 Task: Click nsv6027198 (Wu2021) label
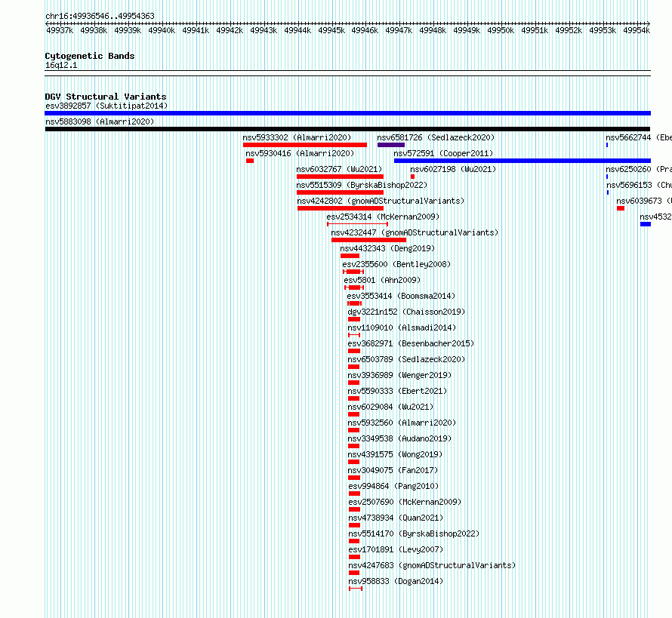tap(453, 169)
